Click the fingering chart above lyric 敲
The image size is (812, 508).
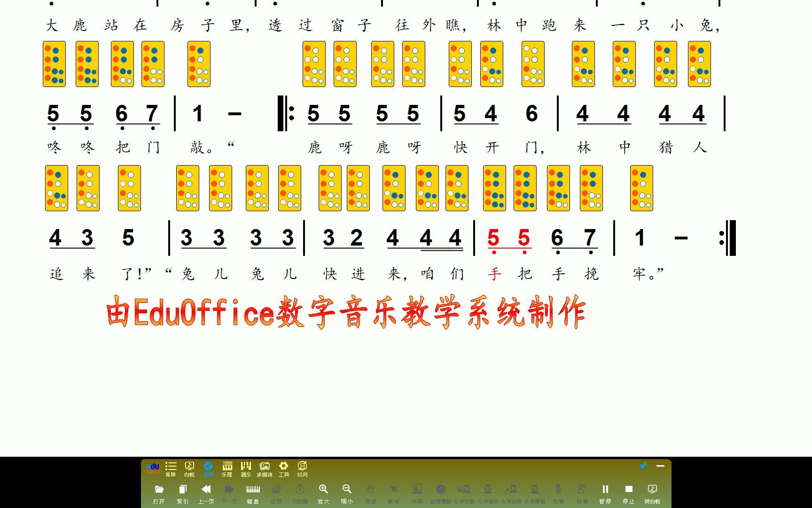click(199, 64)
